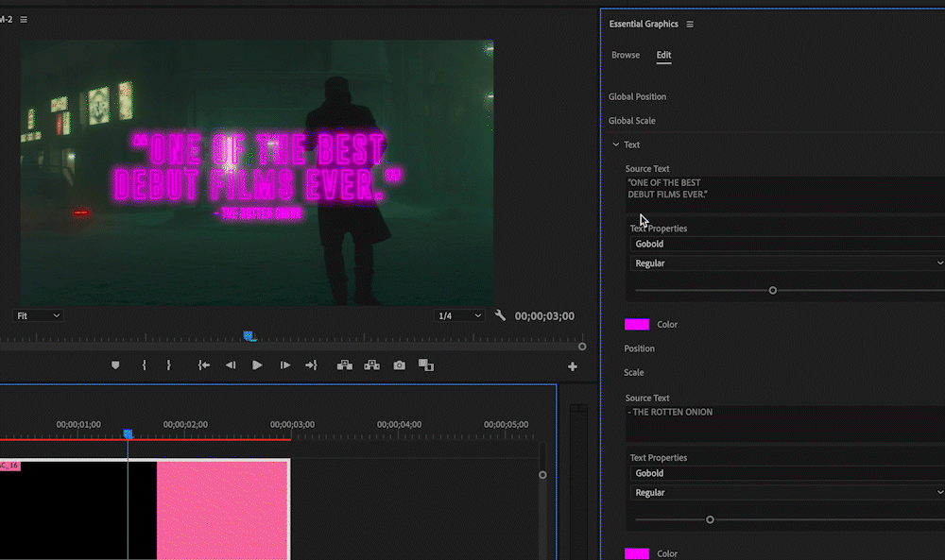Open the Fit zoom level dropdown
Viewport: 945px width, 560px height.
pos(39,315)
